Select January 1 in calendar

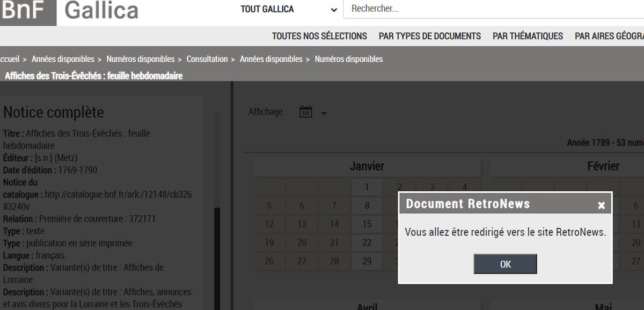tap(367, 188)
